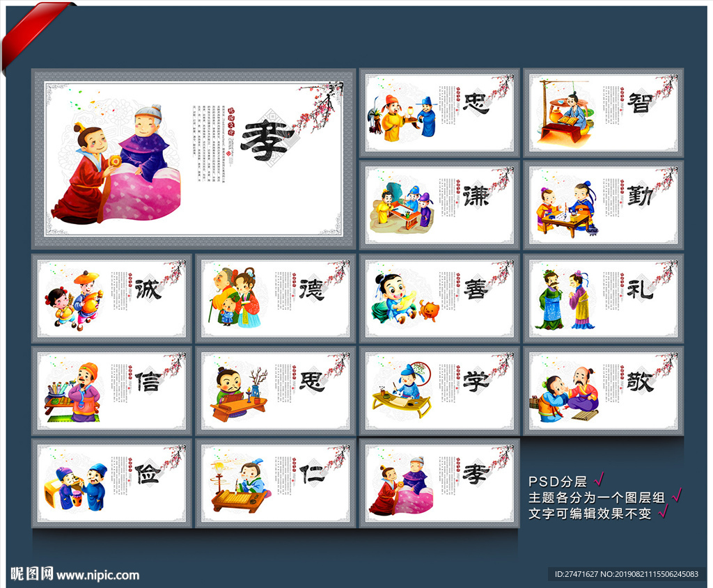The height and width of the screenshot is (588, 713).
Task: Click the '主题各分为一个图层组' text line
Action: 597,498
